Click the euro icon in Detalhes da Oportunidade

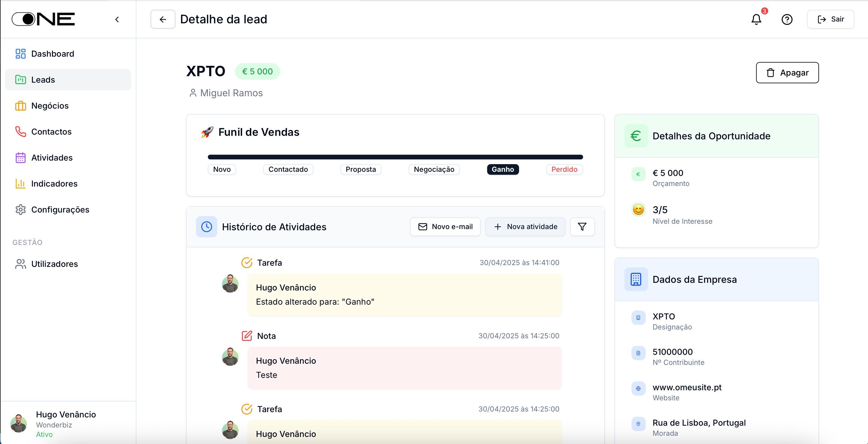click(x=636, y=136)
